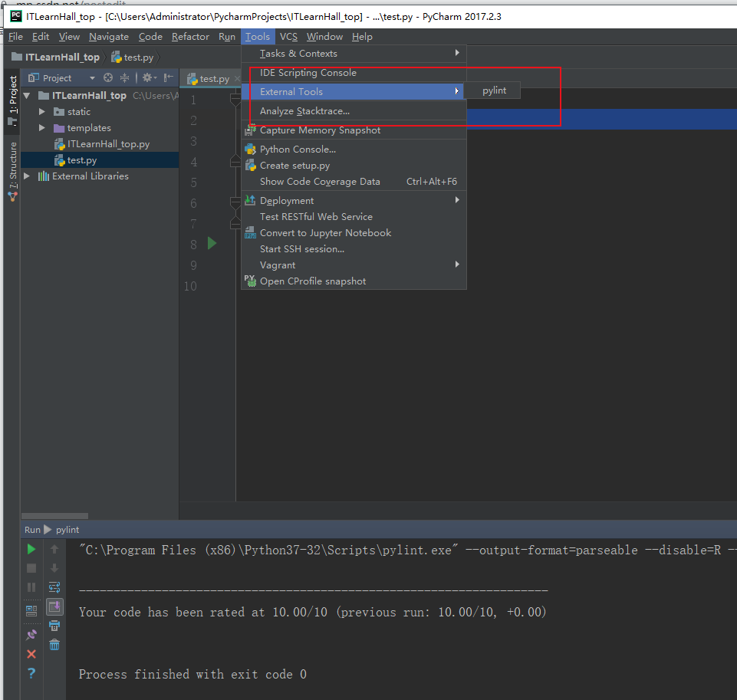The width and height of the screenshot is (737, 700).
Task: Click the Scroll from Source target icon
Action: pos(108,77)
